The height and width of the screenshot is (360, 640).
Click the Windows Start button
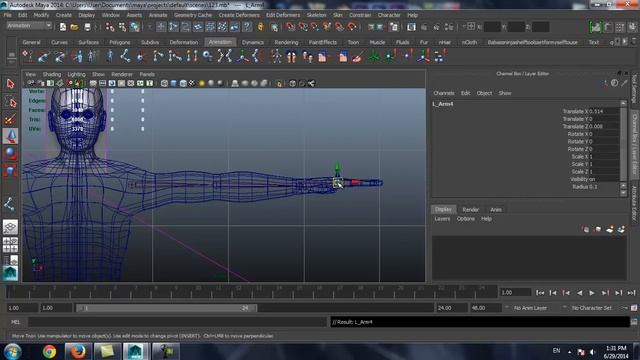pos(13,351)
